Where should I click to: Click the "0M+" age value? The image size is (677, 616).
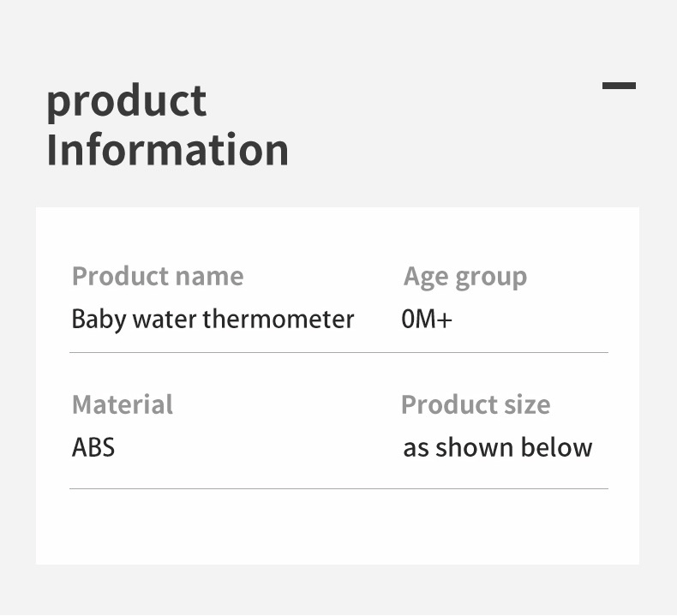(x=426, y=320)
